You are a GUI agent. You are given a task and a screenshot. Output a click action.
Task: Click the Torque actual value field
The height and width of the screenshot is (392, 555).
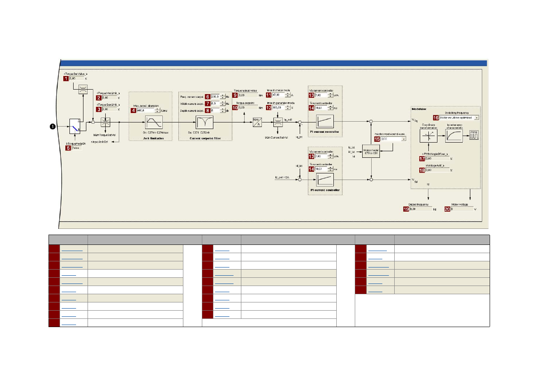[248, 95]
